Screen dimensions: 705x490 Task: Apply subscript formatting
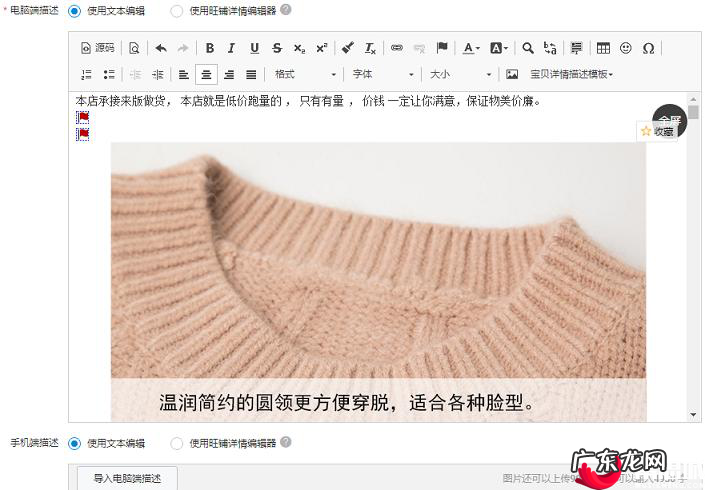click(x=299, y=48)
